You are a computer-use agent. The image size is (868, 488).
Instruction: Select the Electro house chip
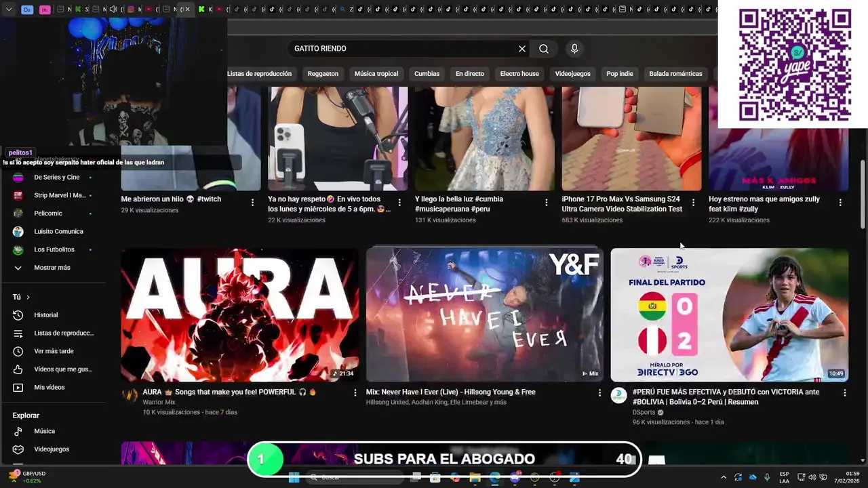pos(519,74)
